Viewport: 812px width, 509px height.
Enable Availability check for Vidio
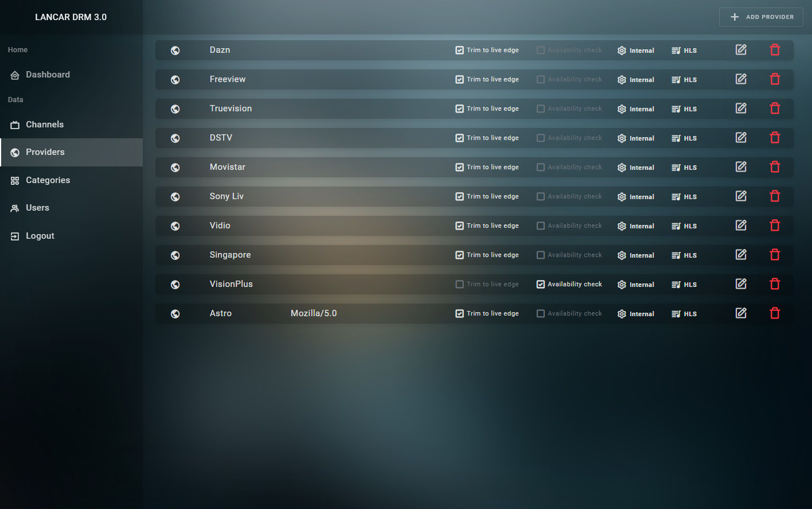(x=541, y=226)
